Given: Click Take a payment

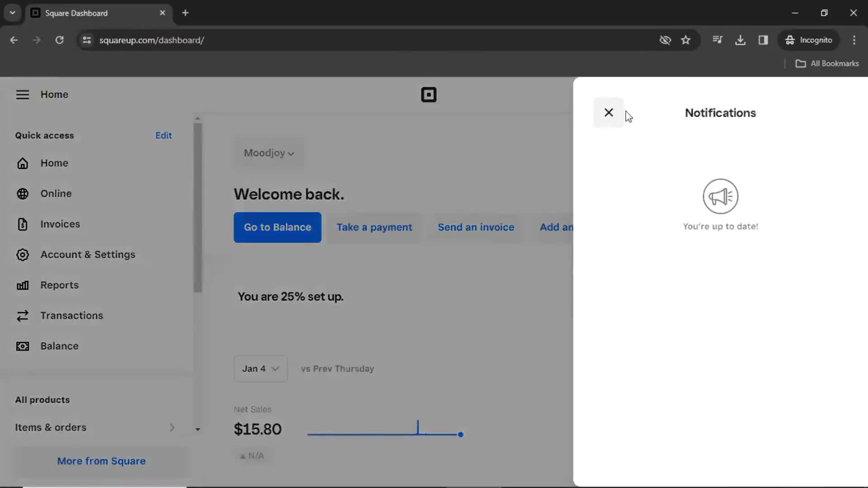Looking at the screenshot, I should (x=374, y=227).
